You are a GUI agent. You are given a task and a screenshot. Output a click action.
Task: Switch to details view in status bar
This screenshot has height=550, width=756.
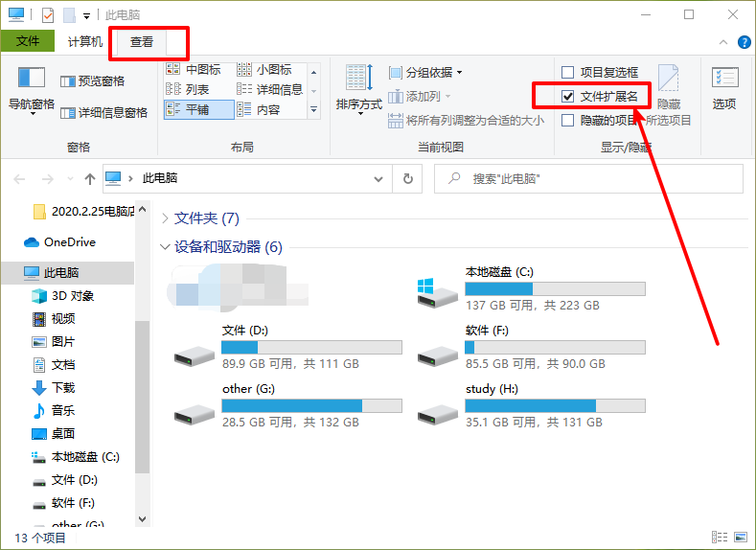tap(720, 537)
